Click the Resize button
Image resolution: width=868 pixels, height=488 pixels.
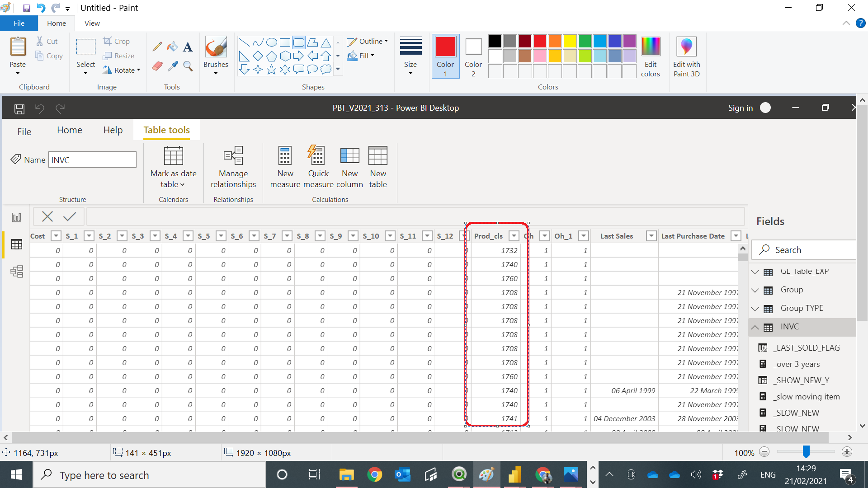click(118, 56)
